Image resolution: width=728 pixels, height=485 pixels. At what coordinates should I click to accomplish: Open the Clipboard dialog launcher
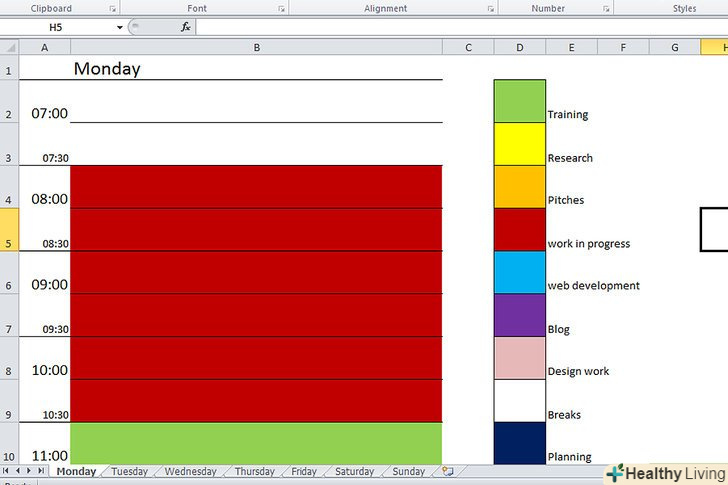(111, 9)
